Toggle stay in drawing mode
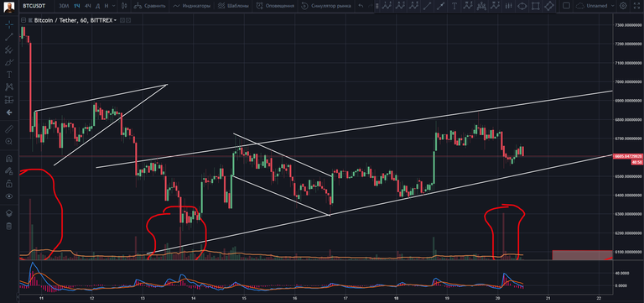Viewport: 644px width, 303px height. (x=9, y=170)
